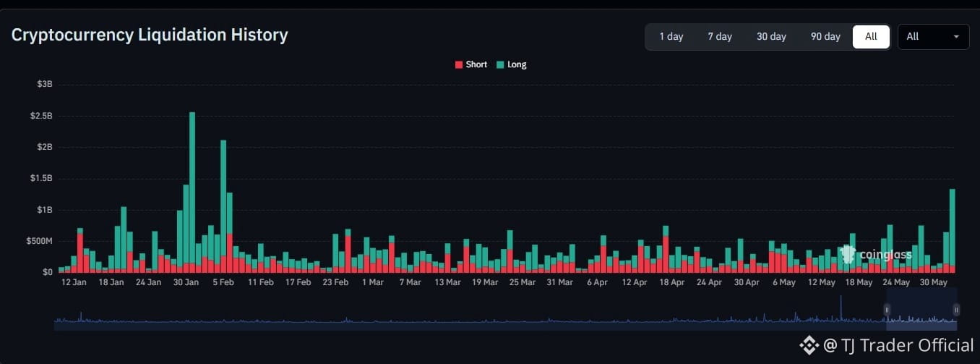Click the 12 May date label

point(822,282)
